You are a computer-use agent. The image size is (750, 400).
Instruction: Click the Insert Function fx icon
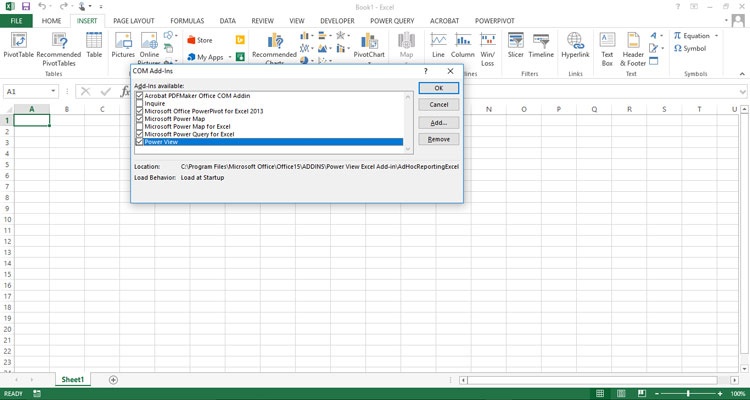pos(125,91)
